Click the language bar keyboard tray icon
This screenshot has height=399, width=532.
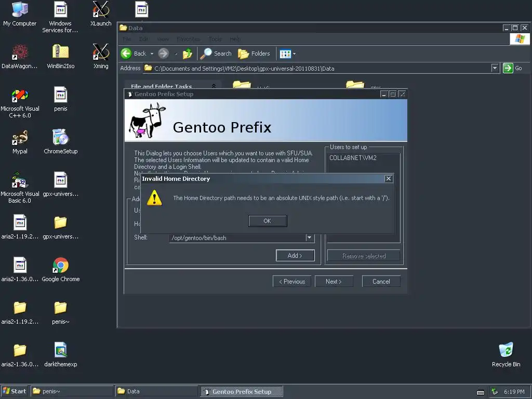pos(481,392)
